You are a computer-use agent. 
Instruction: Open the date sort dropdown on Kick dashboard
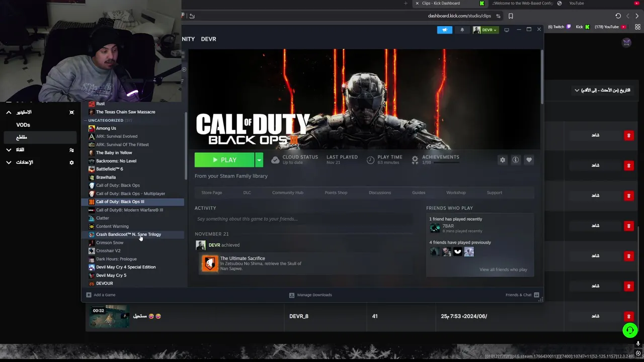tap(602, 90)
